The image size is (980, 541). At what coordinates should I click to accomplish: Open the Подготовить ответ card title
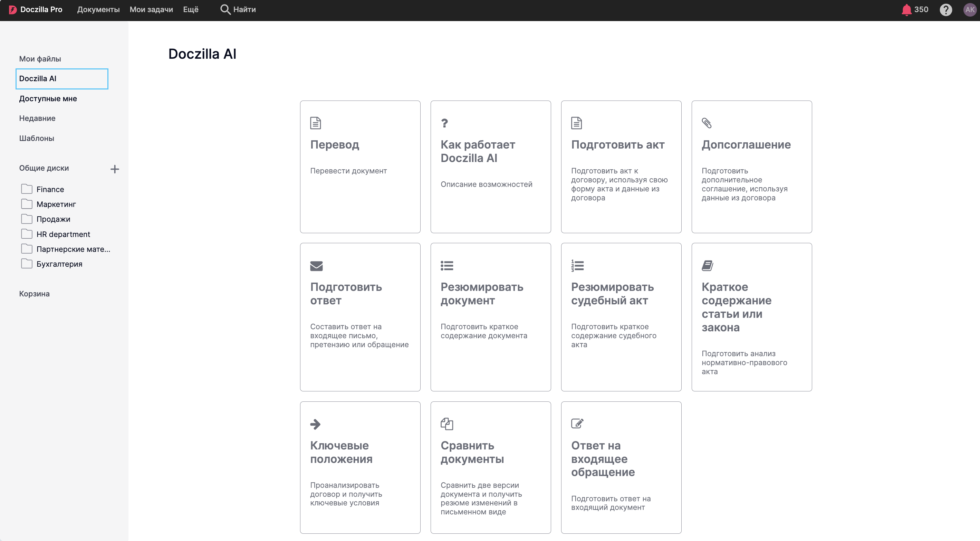pyautogui.click(x=346, y=294)
